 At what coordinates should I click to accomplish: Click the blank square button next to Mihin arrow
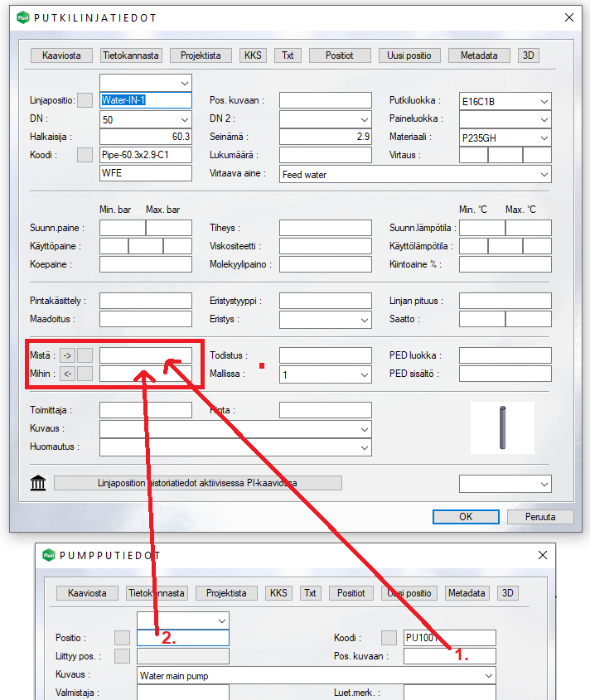[x=85, y=374]
